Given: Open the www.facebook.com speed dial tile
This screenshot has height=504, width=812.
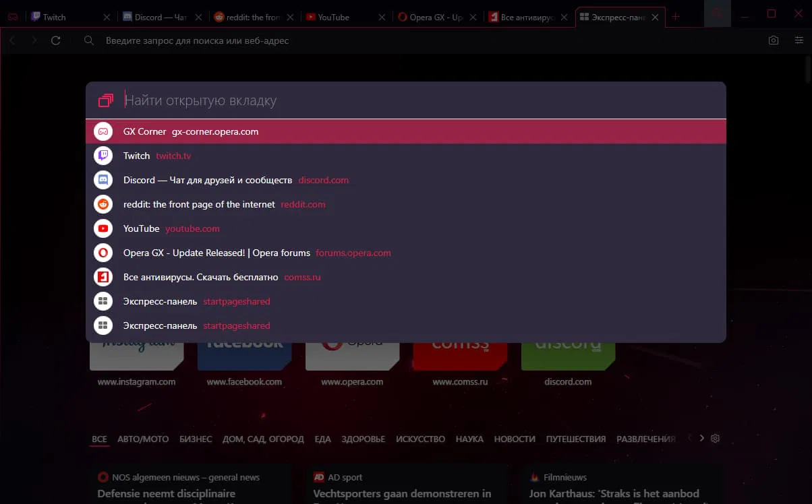Looking at the screenshot, I should coord(244,357).
